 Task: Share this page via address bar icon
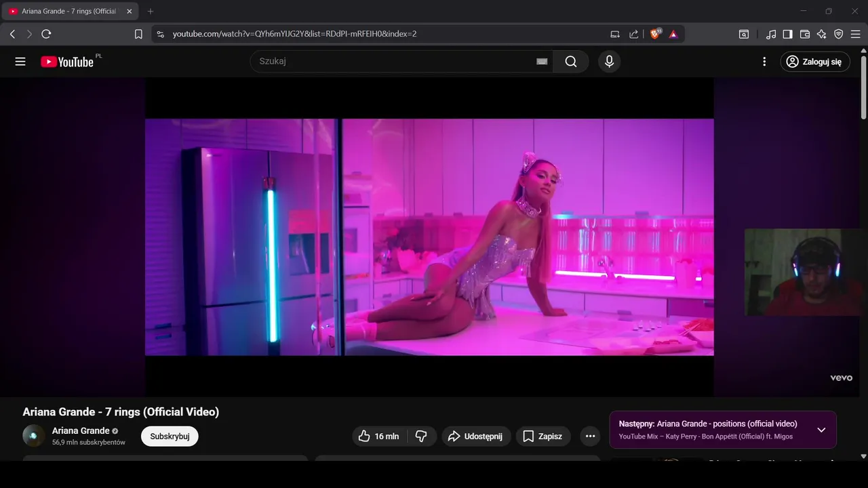coord(634,34)
